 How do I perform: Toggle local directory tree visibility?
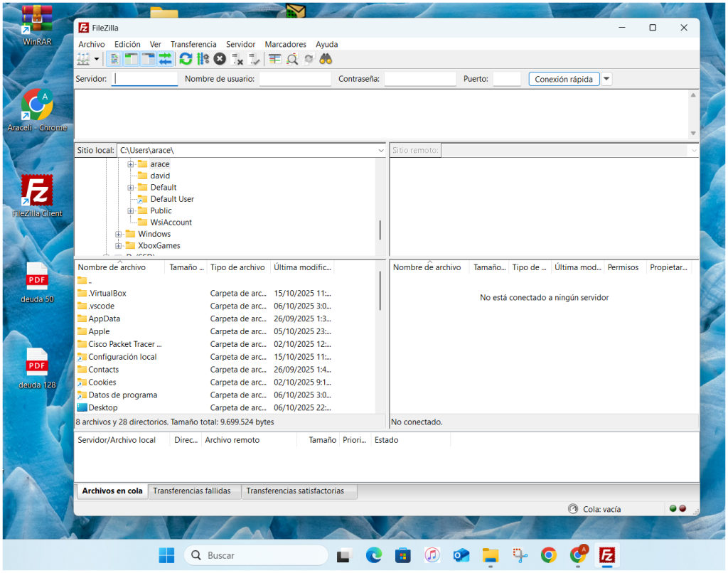tap(131, 59)
